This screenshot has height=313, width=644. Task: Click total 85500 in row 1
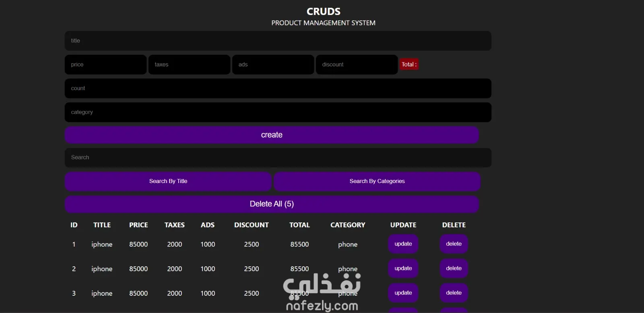tap(299, 244)
